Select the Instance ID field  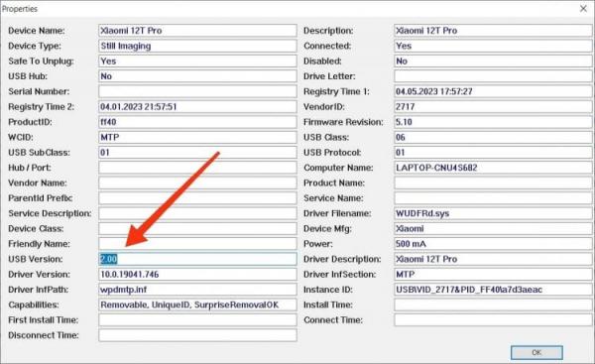(493, 290)
